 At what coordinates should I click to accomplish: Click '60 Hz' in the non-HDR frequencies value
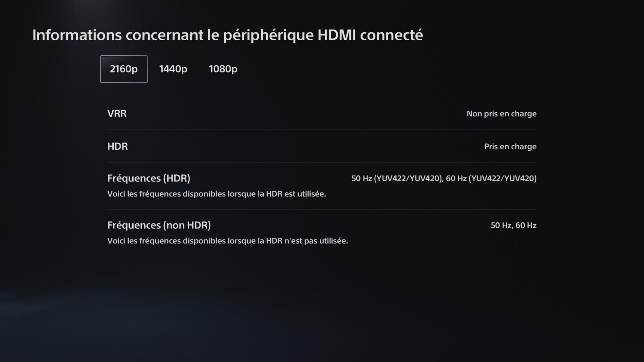[x=526, y=225]
